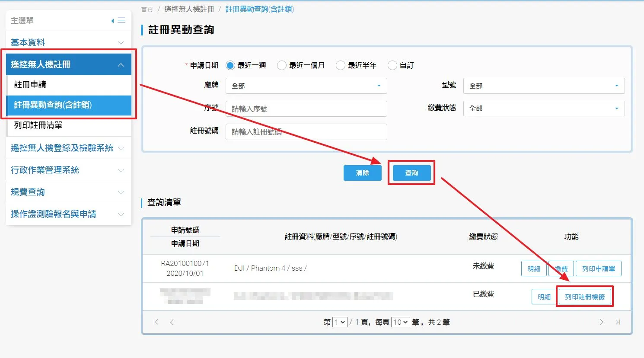
Task: Click 列印註冊標籤 button
Action: 585,297
